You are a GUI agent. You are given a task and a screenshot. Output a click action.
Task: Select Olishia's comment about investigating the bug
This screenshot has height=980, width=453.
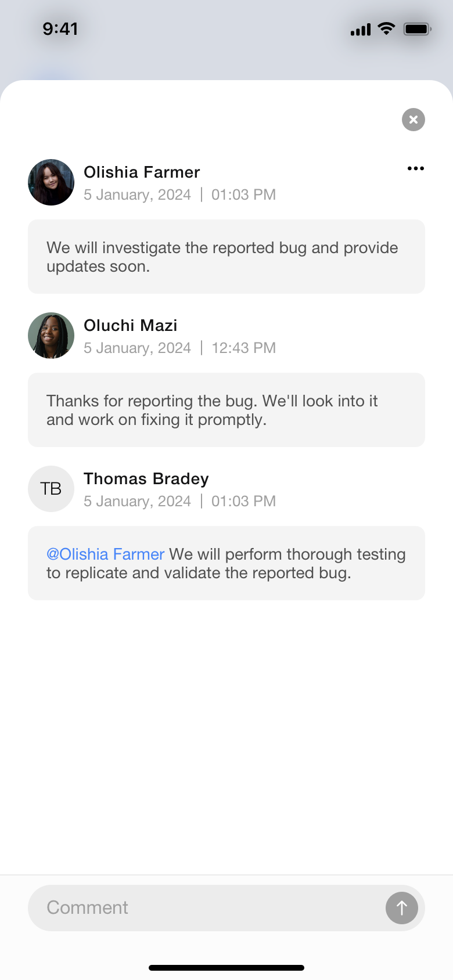point(227,257)
